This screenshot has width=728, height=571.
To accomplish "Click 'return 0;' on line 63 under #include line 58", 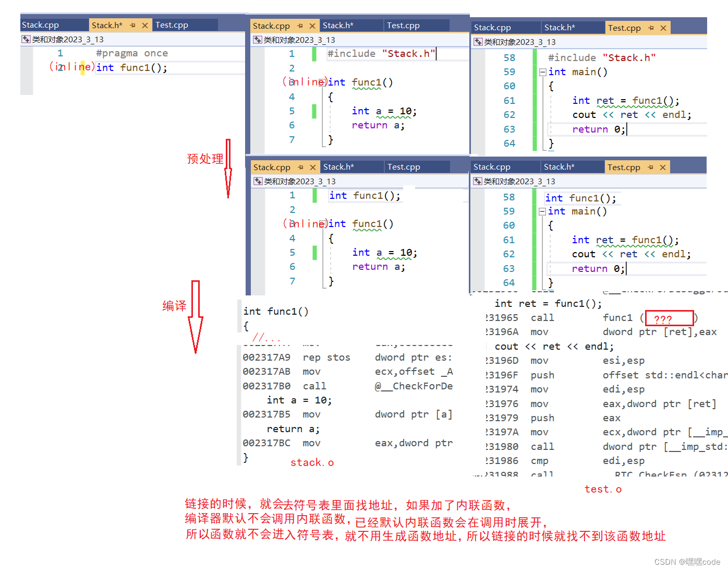I will click(x=599, y=129).
